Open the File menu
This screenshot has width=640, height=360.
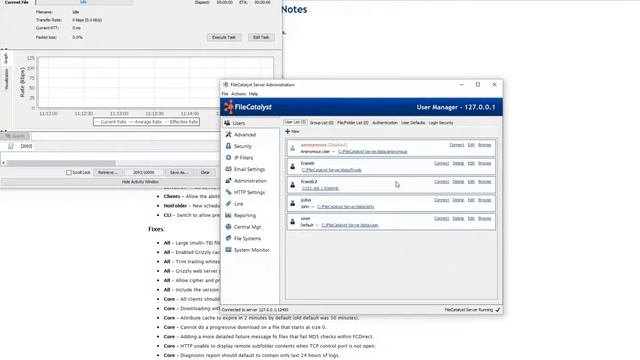pyautogui.click(x=225, y=94)
